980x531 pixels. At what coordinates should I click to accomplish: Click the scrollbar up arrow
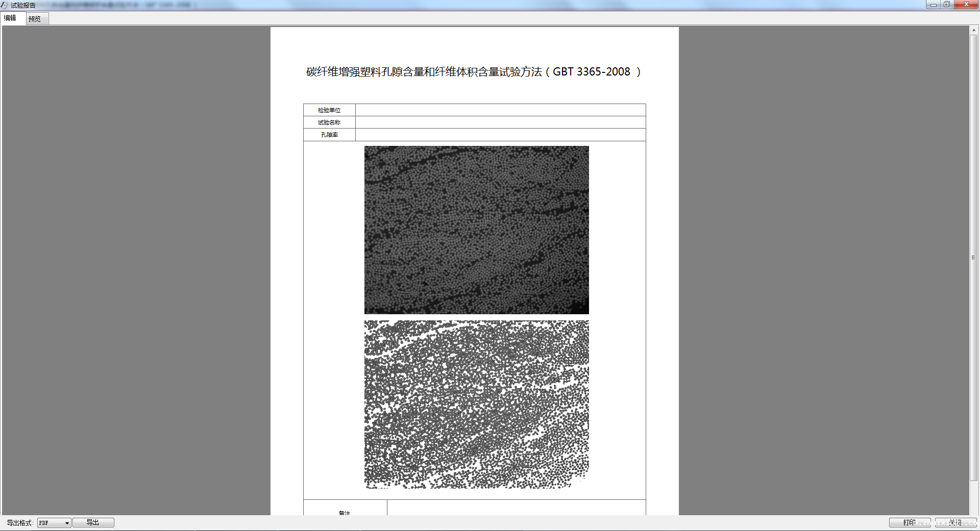click(973, 30)
